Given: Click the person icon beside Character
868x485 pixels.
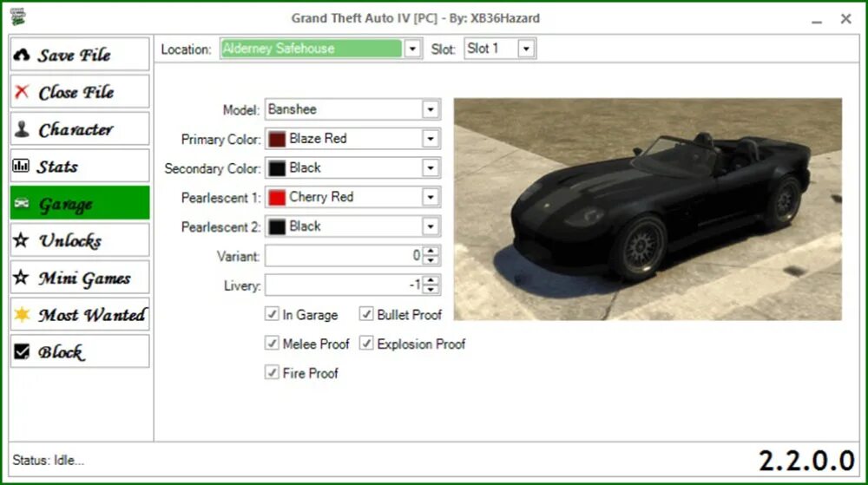Looking at the screenshot, I should click(x=22, y=129).
